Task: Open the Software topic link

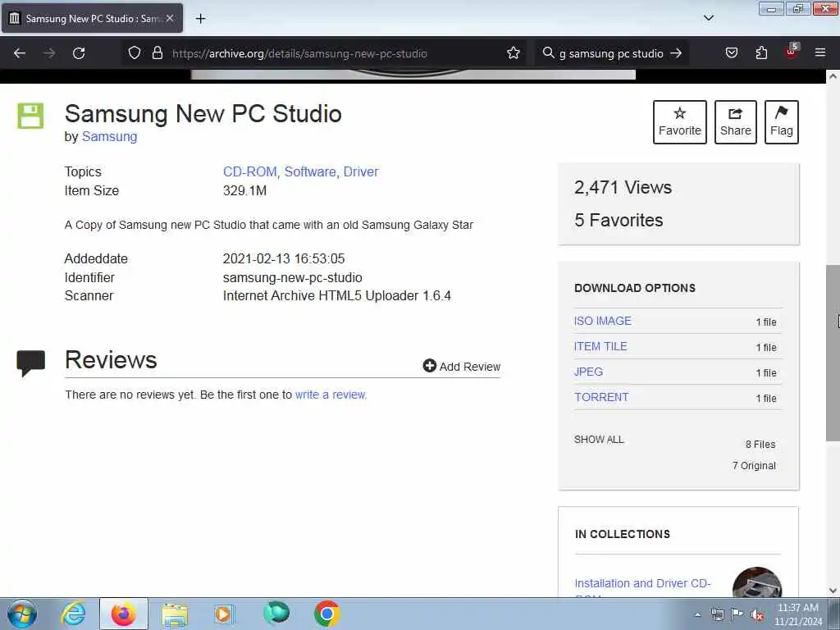Action: (x=309, y=172)
